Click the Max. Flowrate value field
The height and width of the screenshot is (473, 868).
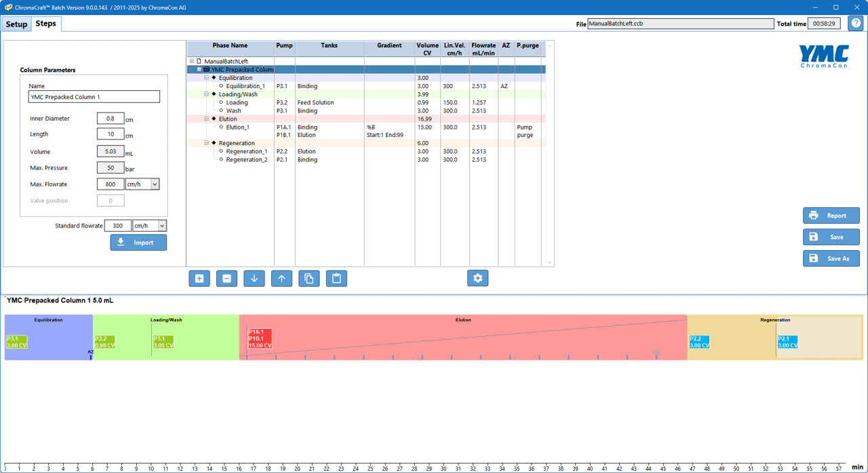[x=111, y=184]
